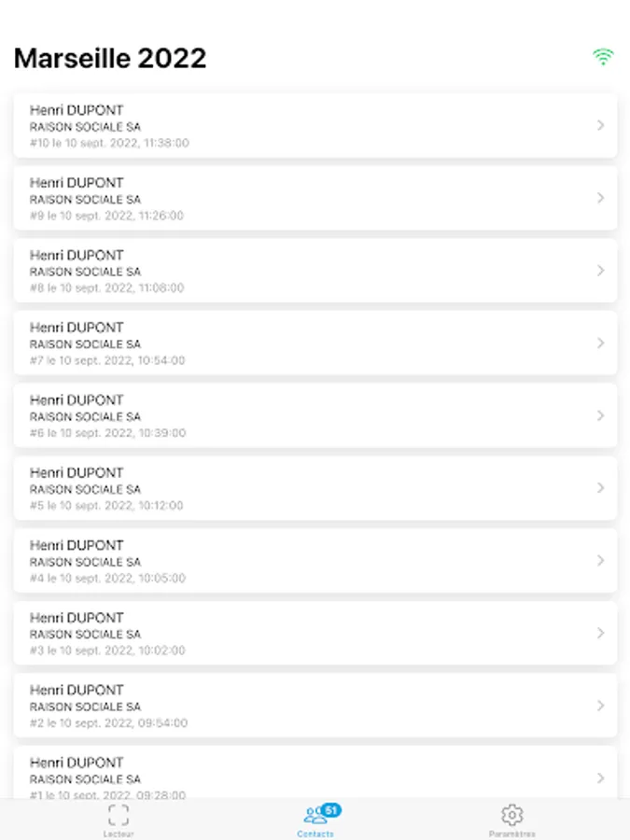The image size is (630, 840).
Task: Open contact entry #3 scanned at 10:02:00
Action: tap(315, 633)
